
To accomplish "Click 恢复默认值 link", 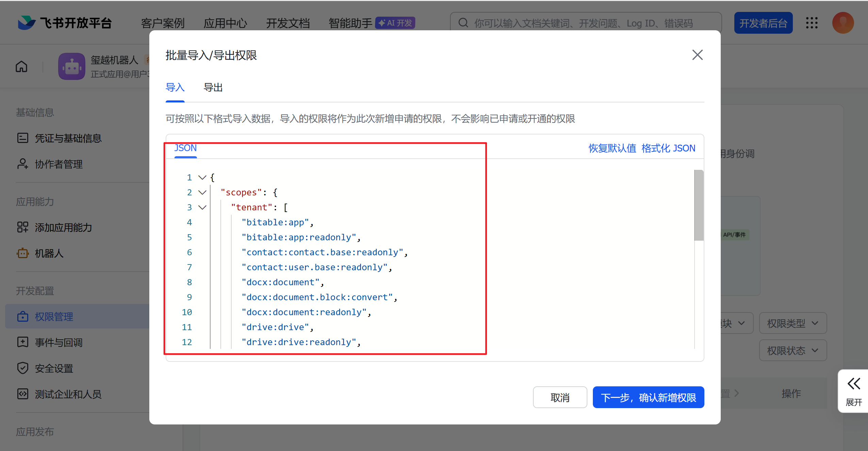I will click(x=612, y=148).
